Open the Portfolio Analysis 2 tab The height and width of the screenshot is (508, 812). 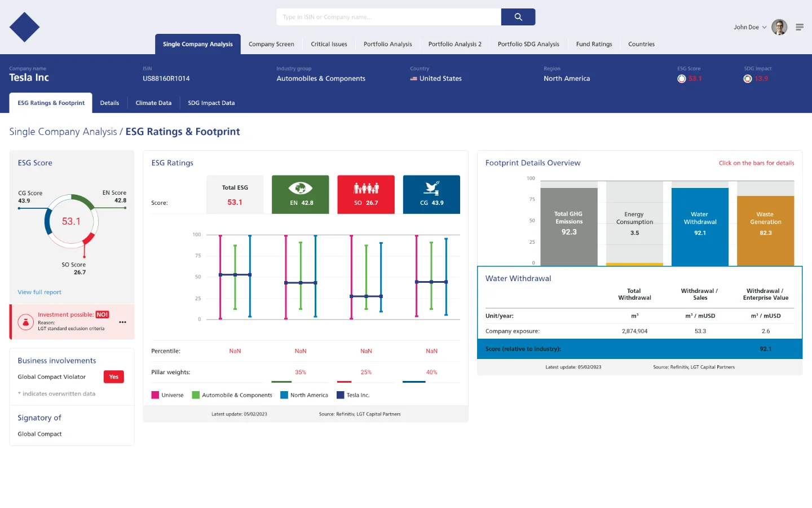(455, 44)
